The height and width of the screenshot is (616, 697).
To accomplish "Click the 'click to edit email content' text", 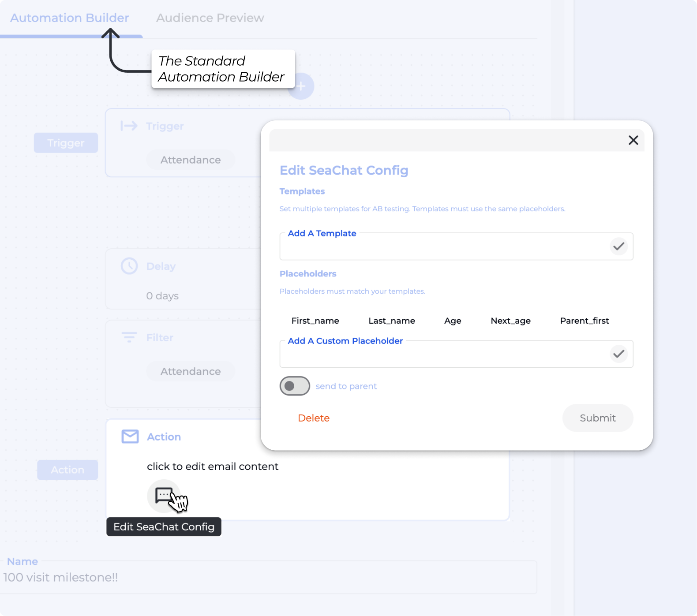I will pyautogui.click(x=213, y=467).
